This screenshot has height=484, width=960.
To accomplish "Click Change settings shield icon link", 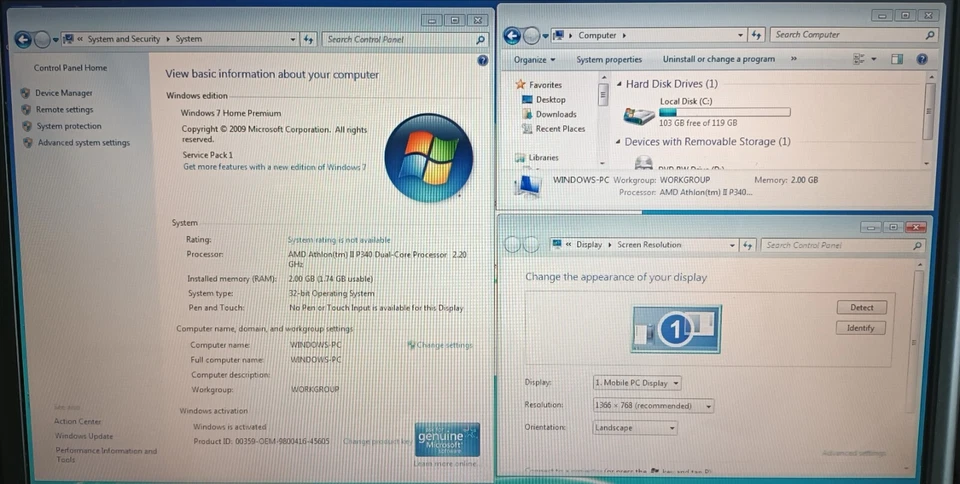I will pyautogui.click(x=411, y=345).
